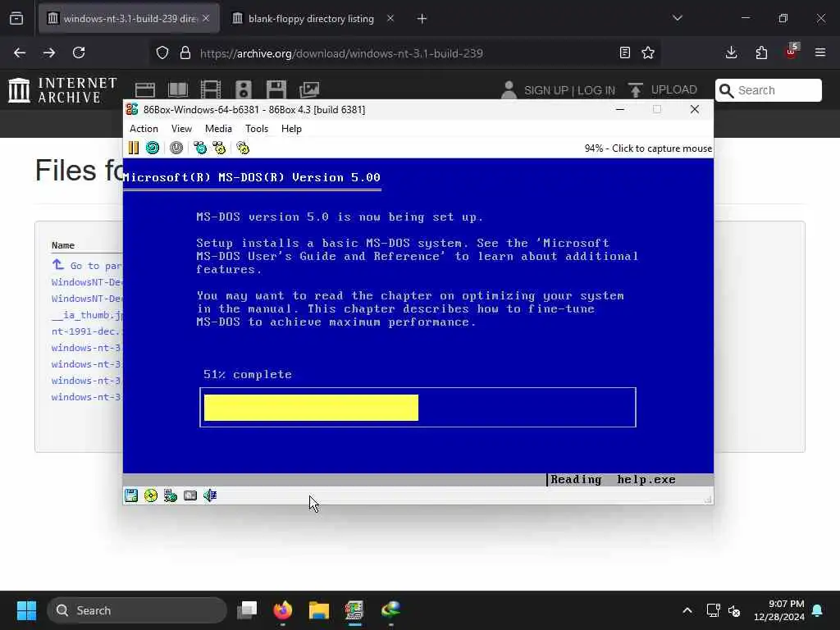Screen dimensions: 840x630
Task: Open the list all tabs dropdown
Action: pos(677,18)
